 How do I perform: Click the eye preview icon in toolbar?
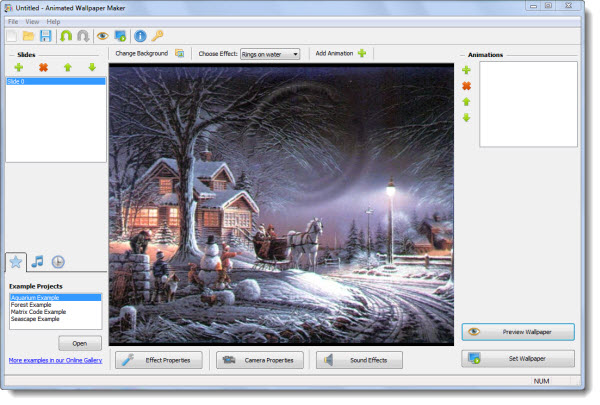pyautogui.click(x=103, y=36)
